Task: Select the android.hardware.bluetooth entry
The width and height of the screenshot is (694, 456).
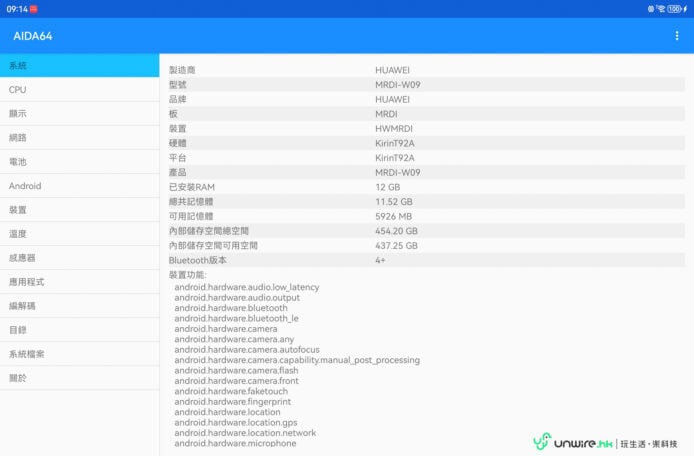Action: tap(231, 308)
